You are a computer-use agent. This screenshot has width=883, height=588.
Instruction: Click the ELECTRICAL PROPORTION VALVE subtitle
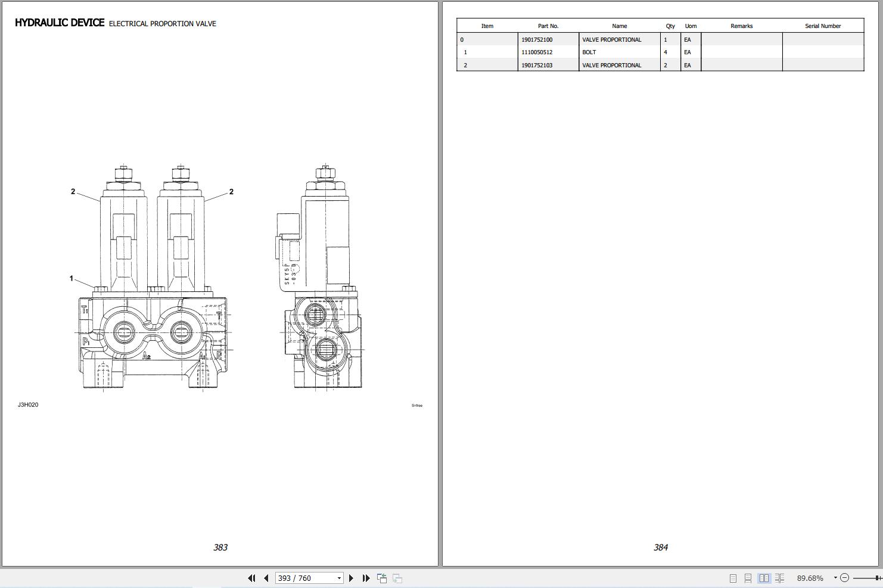pos(163,24)
